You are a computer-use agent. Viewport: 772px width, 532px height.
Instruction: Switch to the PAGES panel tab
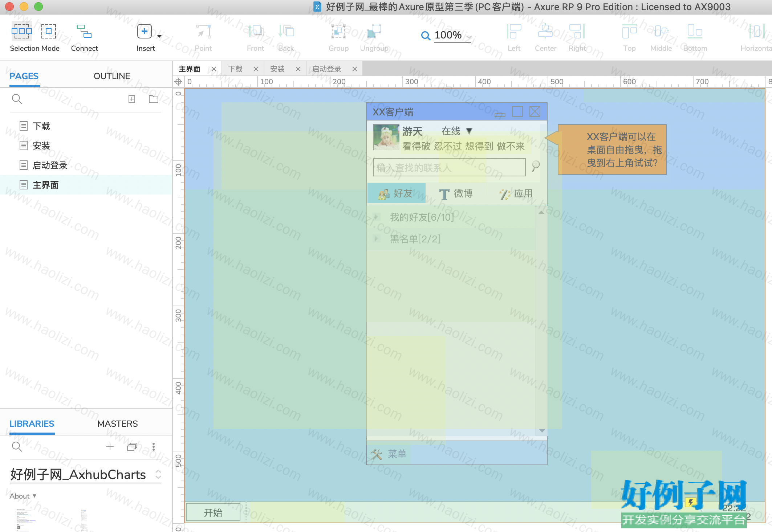point(24,76)
